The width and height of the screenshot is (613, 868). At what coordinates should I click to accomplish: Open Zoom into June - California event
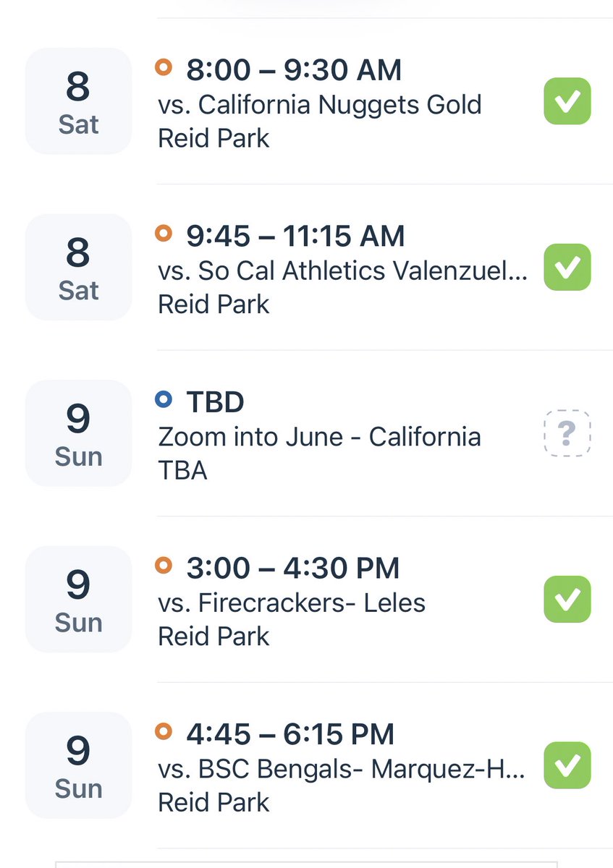[319, 437]
